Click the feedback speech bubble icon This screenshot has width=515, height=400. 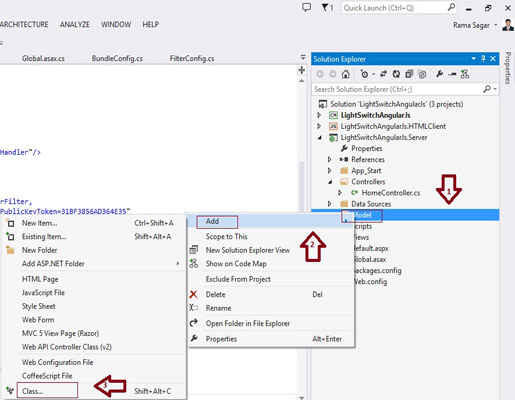pos(306,7)
